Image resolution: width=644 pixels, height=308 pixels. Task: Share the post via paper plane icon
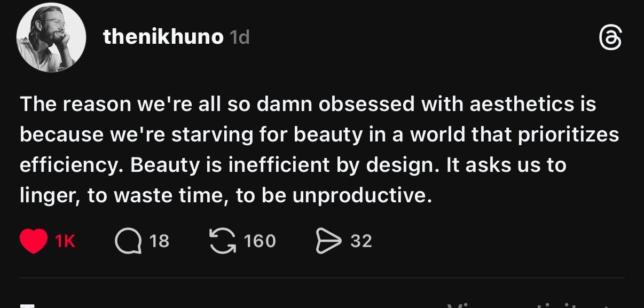(x=328, y=241)
